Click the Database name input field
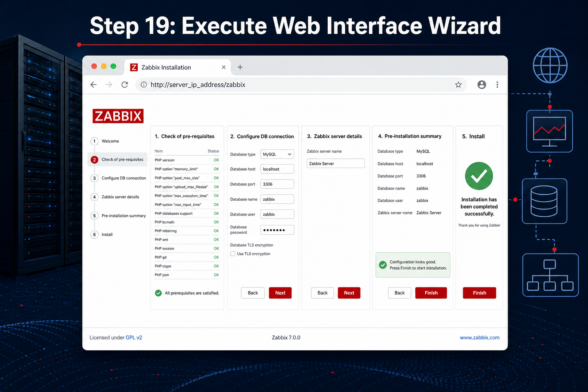The height and width of the screenshot is (392, 588). pyautogui.click(x=277, y=199)
